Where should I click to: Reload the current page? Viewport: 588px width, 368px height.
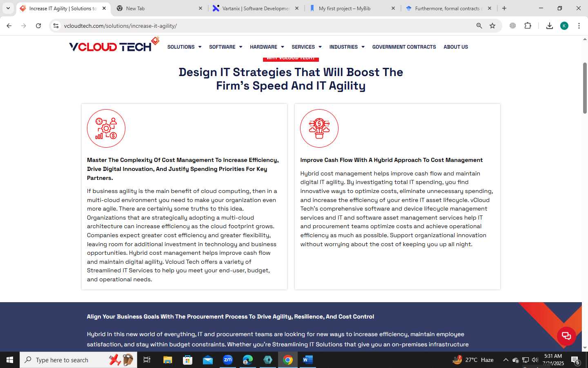(x=38, y=26)
